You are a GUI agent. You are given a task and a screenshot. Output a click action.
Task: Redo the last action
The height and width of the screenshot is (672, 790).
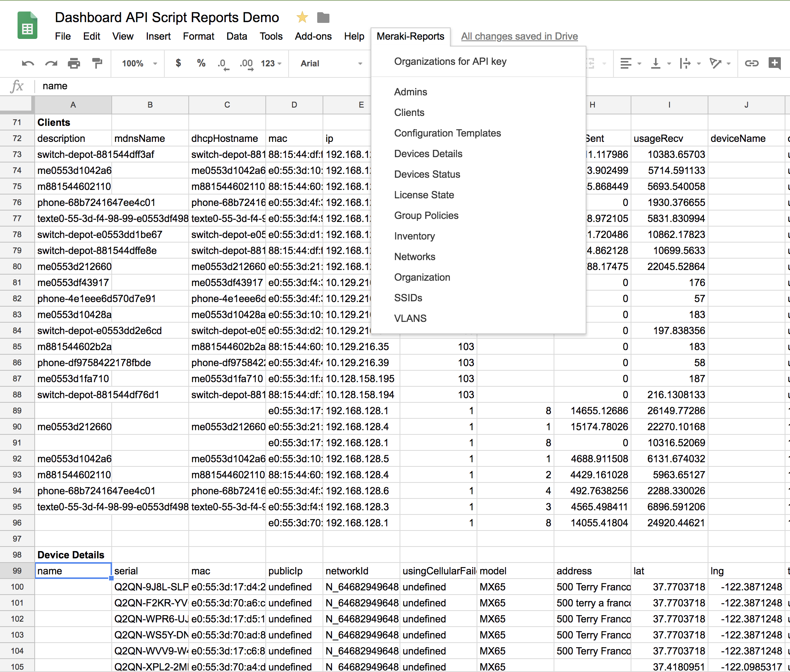50,63
